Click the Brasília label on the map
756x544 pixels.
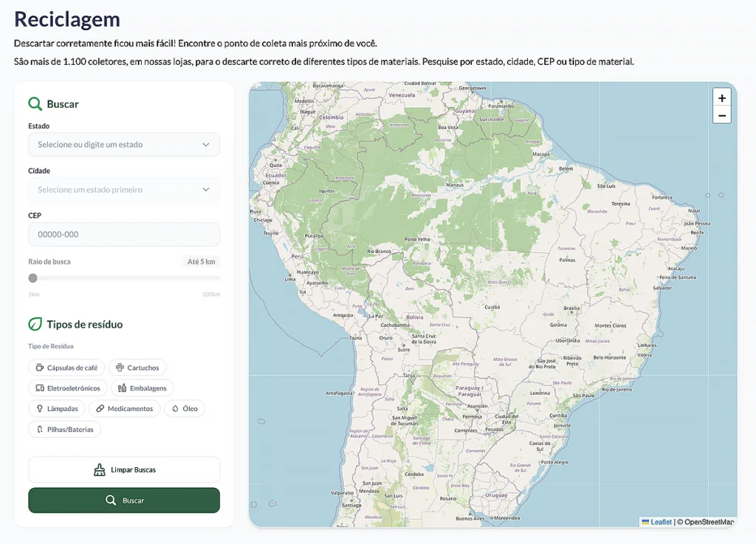(x=572, y=308)
